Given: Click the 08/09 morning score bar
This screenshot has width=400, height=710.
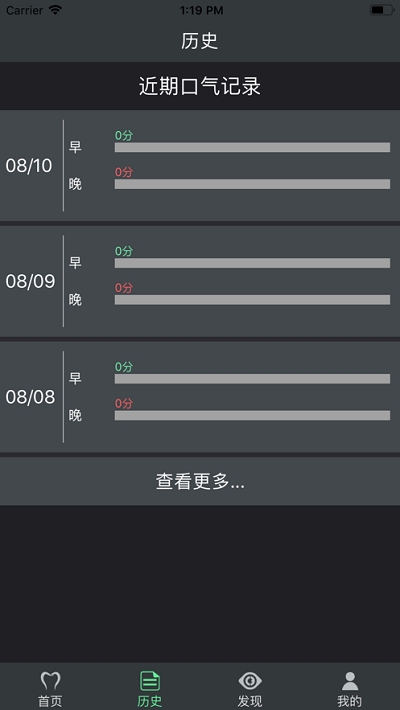Looking at the screenshot, I should tap(252, 263).
